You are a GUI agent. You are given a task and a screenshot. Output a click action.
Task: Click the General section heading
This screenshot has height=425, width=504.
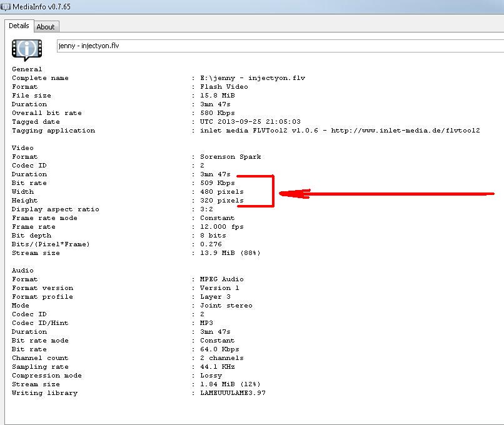pos(27,69)
